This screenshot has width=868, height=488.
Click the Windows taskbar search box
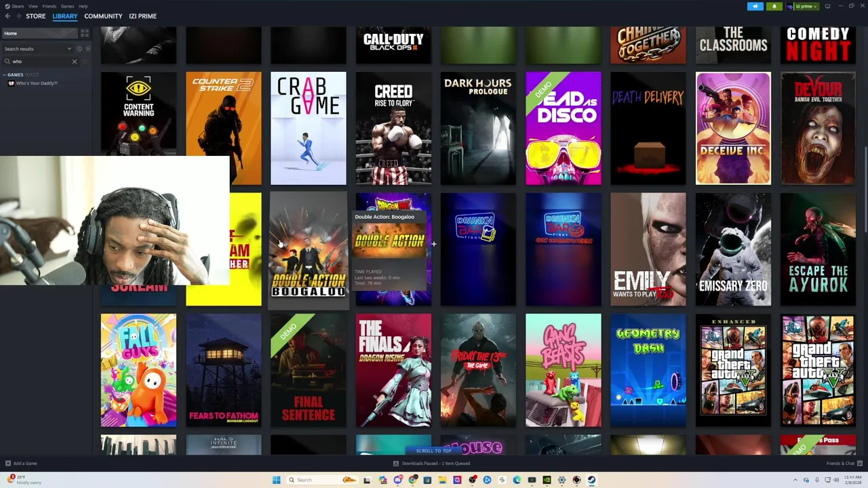pyautogui.click(x=323, y=480)
